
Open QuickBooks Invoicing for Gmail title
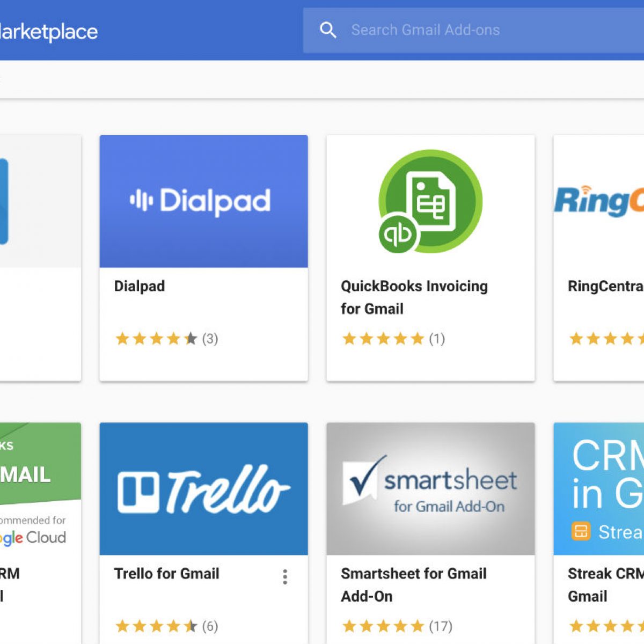[x=414, y=297]
